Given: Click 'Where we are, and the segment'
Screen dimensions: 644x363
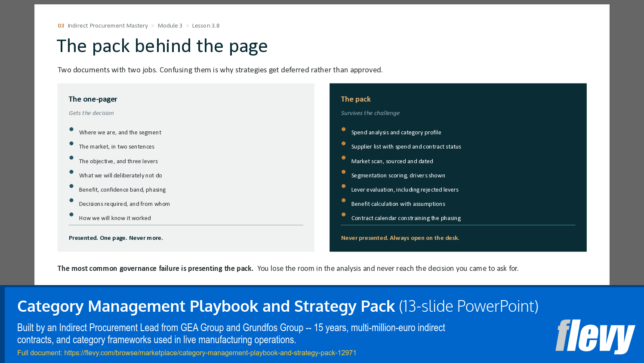Looking at the screenshot, I should [120, 133].
